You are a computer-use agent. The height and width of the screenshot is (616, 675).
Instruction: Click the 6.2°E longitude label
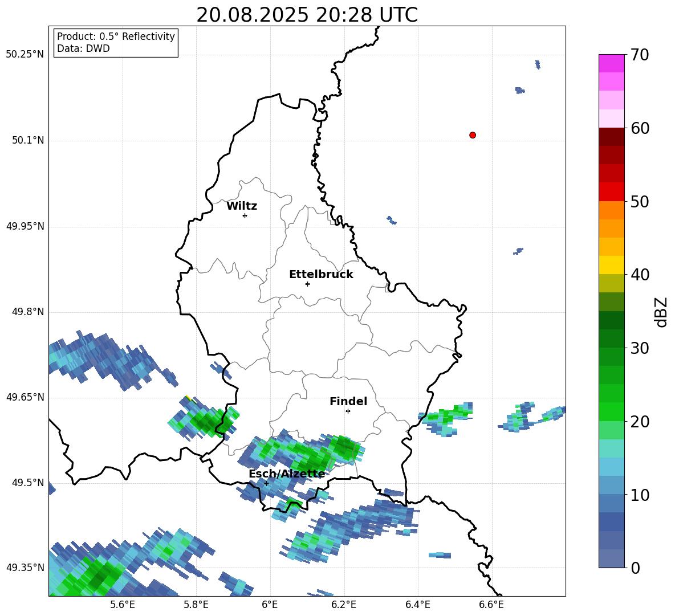pos(344,605)
